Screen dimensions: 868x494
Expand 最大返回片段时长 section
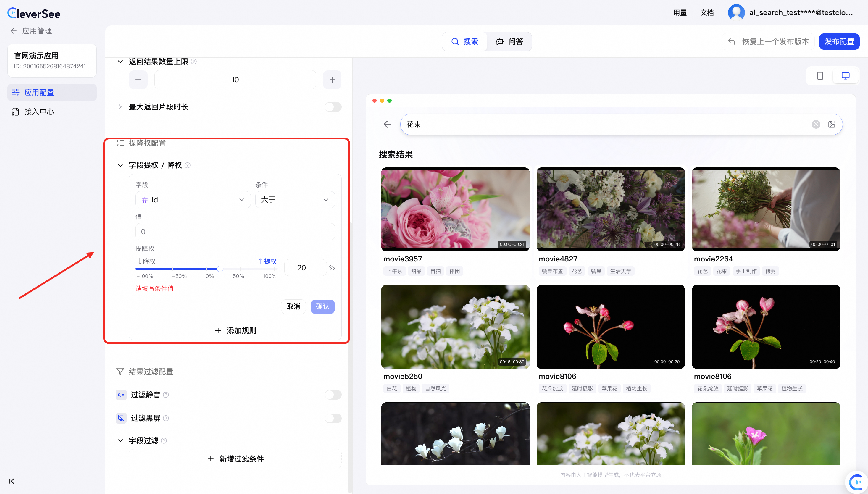[x=120, y=107]
